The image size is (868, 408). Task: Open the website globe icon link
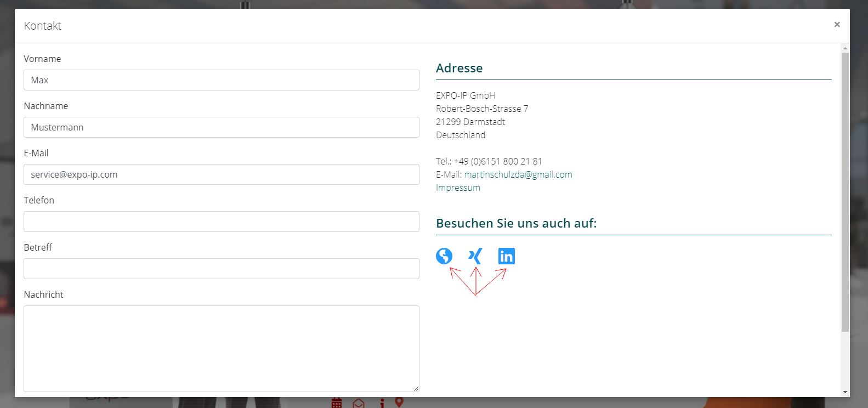coord(444,256)
